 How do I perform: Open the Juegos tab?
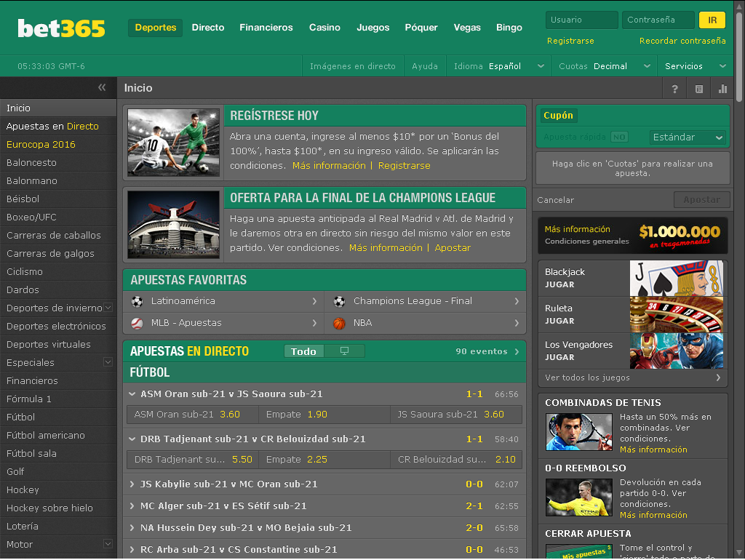(x=373, y=28)
